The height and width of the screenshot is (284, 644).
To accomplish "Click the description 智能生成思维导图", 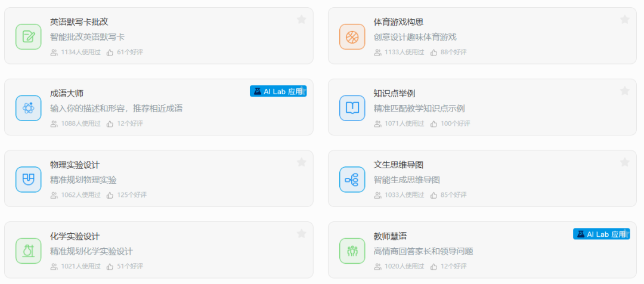I will point(407,180).
